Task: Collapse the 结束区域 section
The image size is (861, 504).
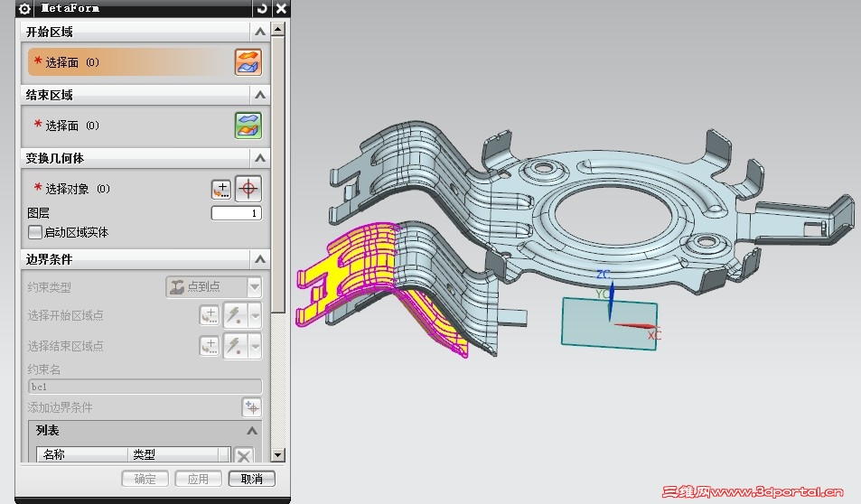Action: pyautogui.click(x=259, y=95)
